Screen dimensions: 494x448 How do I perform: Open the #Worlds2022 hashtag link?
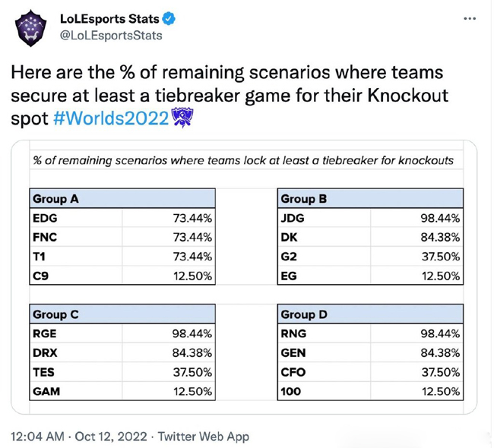[112, 118]
